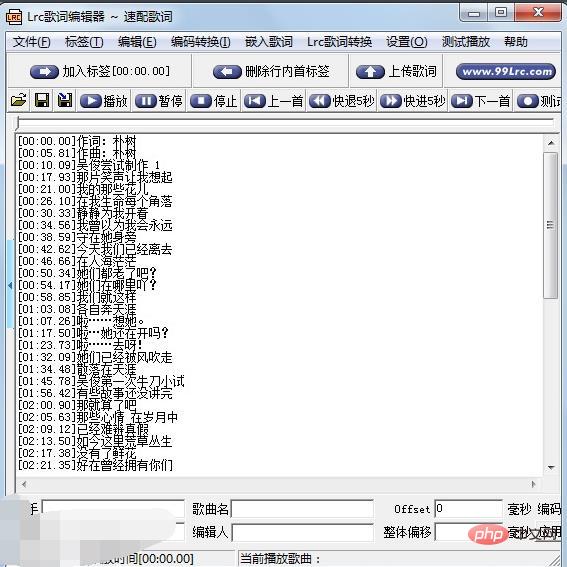
Task: Open the Lrc歌词转换 menu
Action: tap(339, 42)
